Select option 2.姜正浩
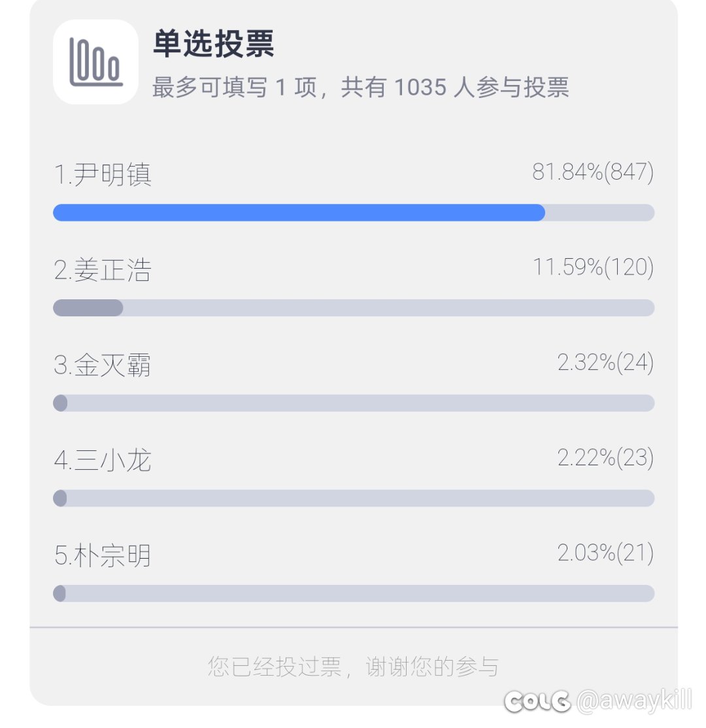Image resolution: width=706 pixels, height=728 pixels. click(x=103, y=271)
